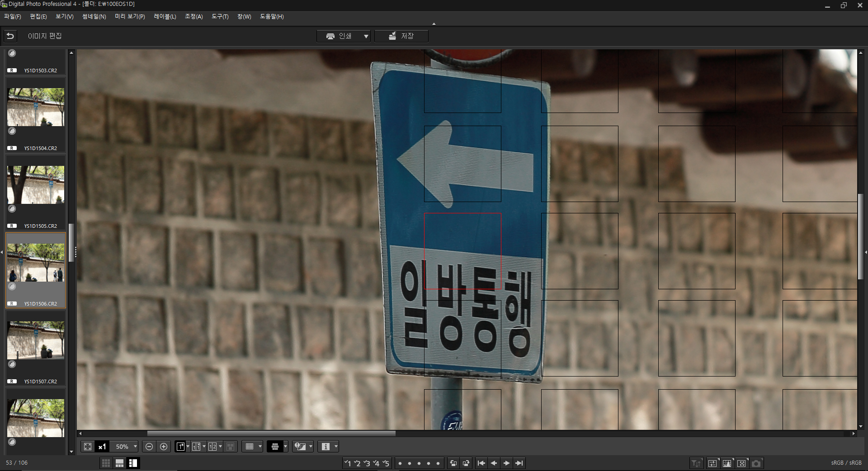Toggle highlight/shadow warning icon
Viewport: 868px width, 471px height.
click(300, 447)
